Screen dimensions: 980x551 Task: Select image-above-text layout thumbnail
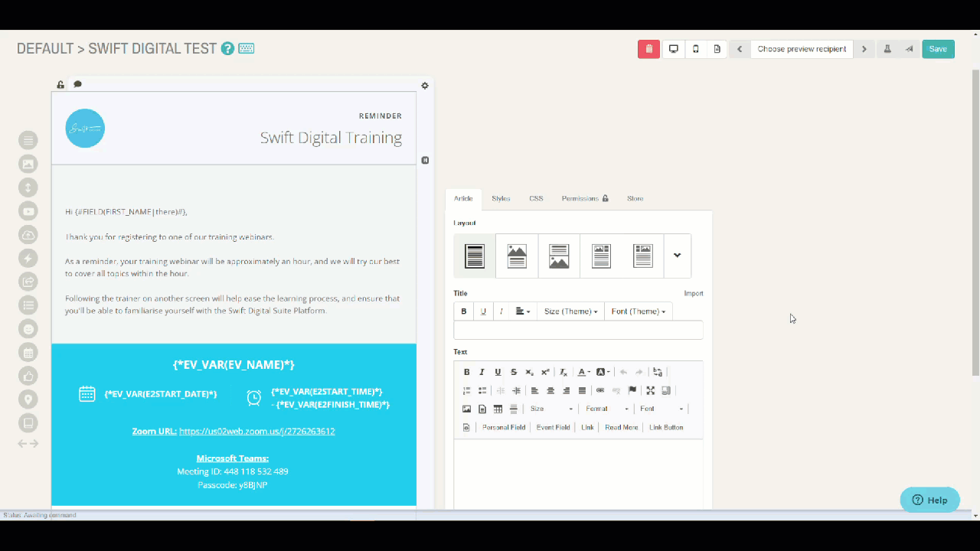pos(517,256)
